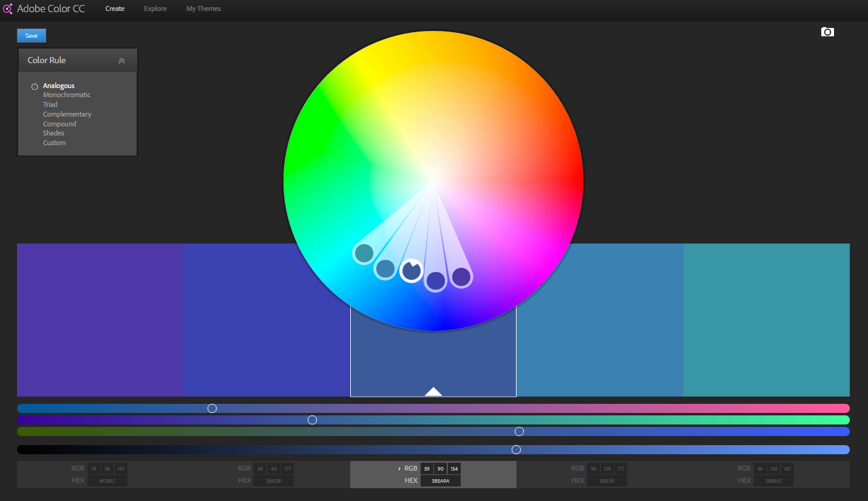
Task: Click the white base color triangle indicator
Action: pyautogui.click(x=433, y=392)
